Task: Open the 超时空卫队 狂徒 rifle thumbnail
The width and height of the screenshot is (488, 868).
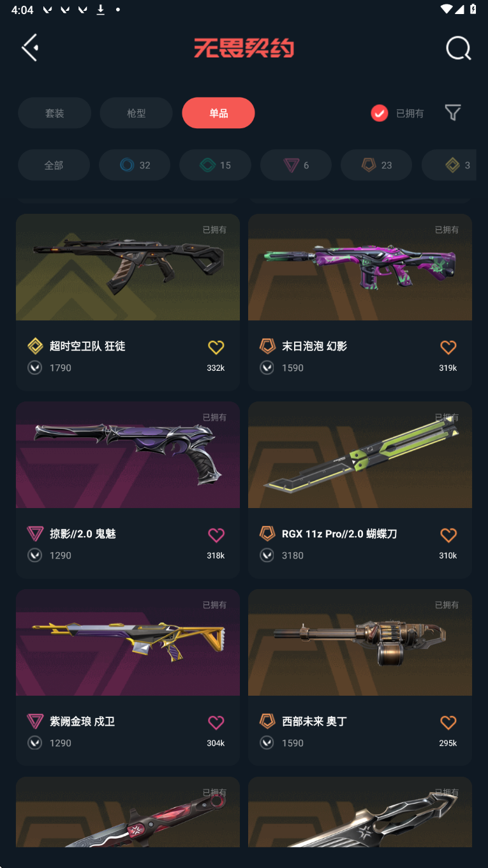Action: pos(128,267)
